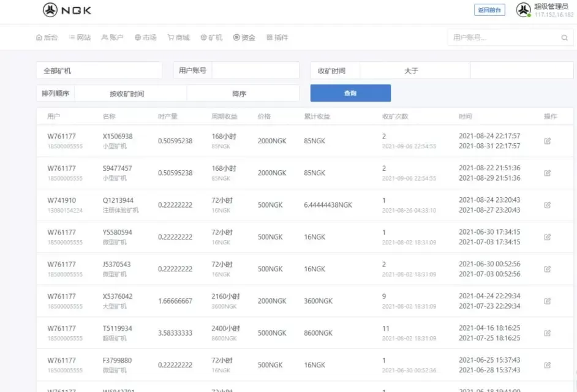Click the 2160小时 cycle cell

tap(225, 296)
